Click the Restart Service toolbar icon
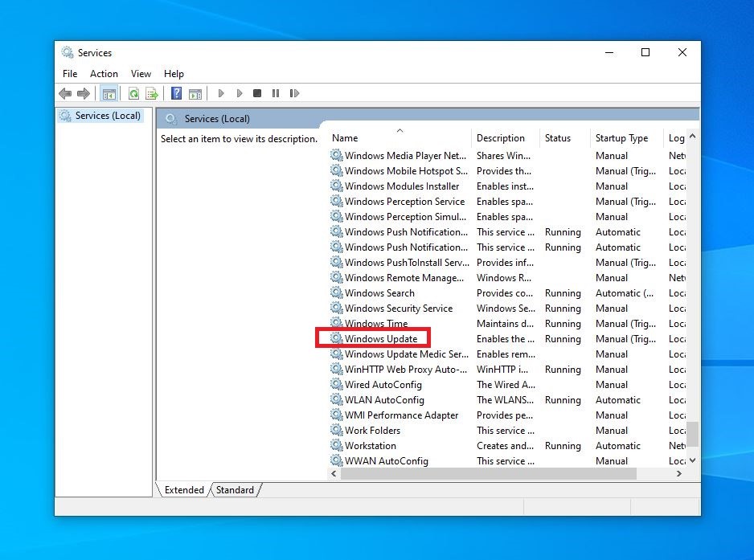 (x=294, y=94)
